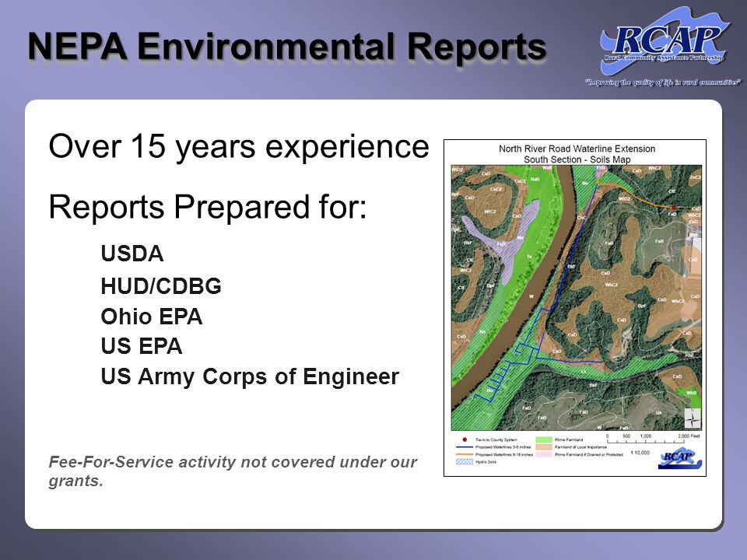Click the green Prime Farmland legend swatch

544,440
